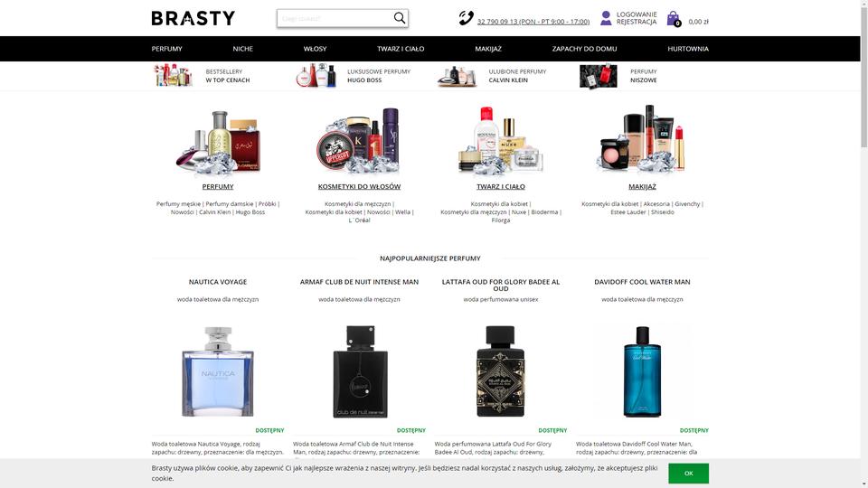
Task: Click the phone handset icon
Action: tap(466, 18)
